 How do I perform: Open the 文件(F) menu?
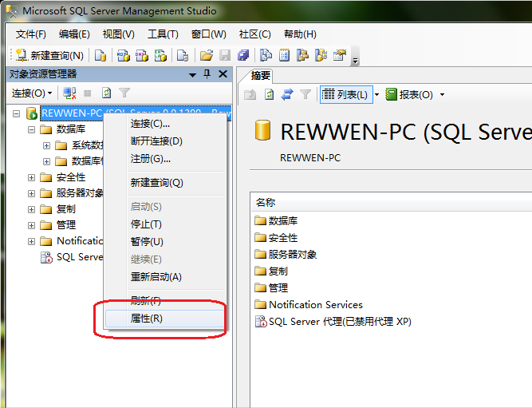point(30,34)
